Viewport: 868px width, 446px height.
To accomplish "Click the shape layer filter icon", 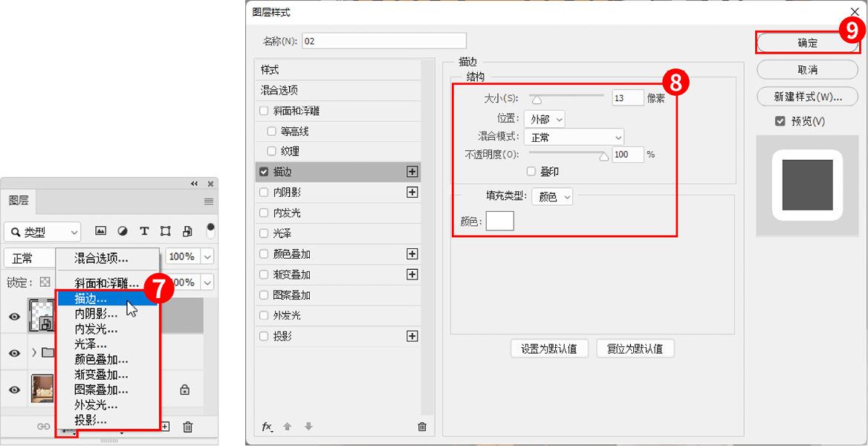I will [166, 231].
